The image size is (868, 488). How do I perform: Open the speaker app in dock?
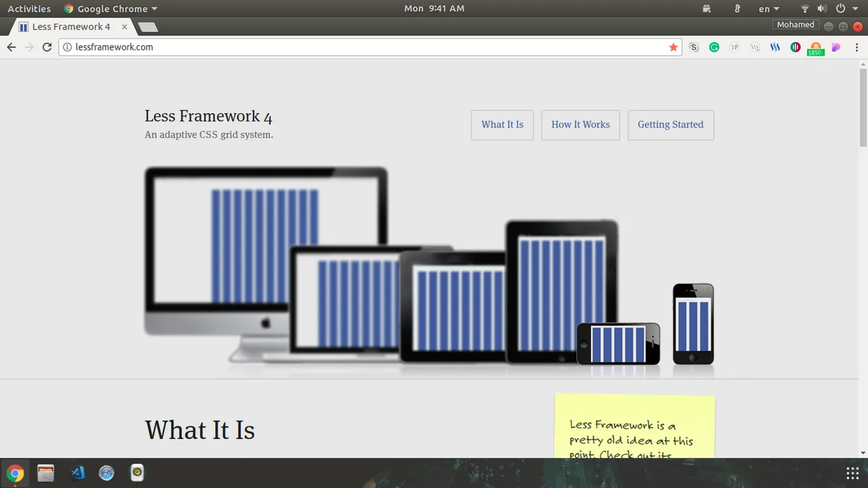tap(137, 473)
